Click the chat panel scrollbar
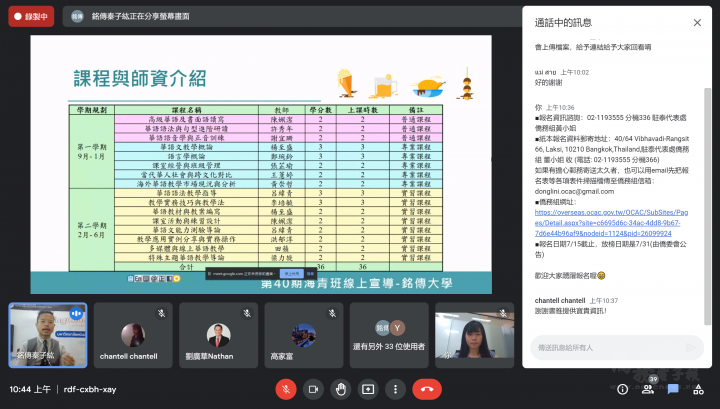Image resolution: width=720 pixels, height=409 pixels. (x=707, y=207)
